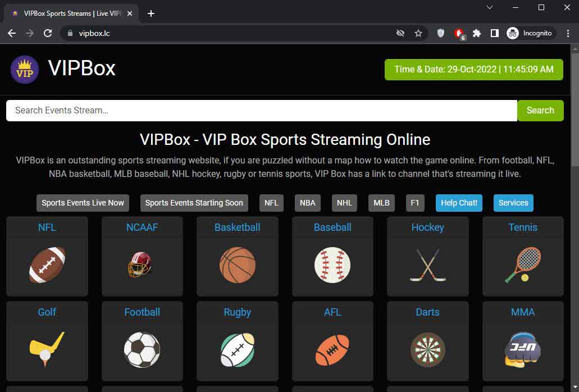Screen dimensions: 579x392
Task: Open the NCAAF helmet icon
Action: [x=140, y=265]
